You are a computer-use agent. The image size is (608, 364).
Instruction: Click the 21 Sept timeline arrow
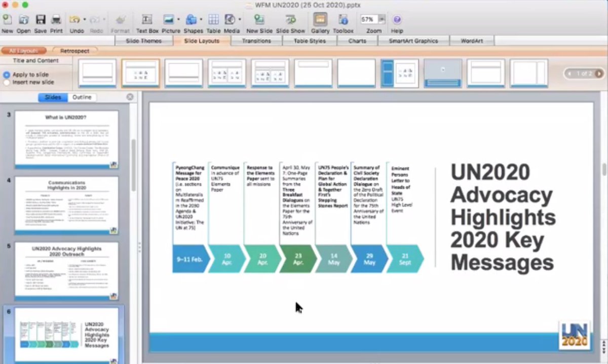[405, 259]
